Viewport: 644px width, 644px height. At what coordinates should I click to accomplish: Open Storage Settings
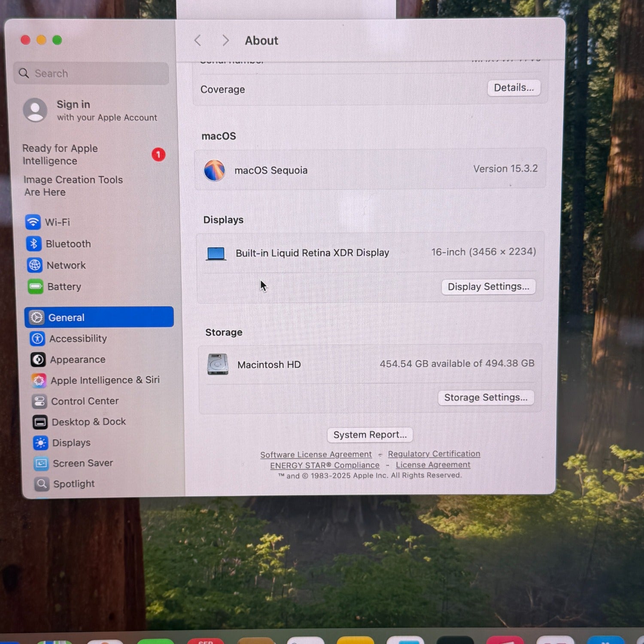click(x=486, y=398)
